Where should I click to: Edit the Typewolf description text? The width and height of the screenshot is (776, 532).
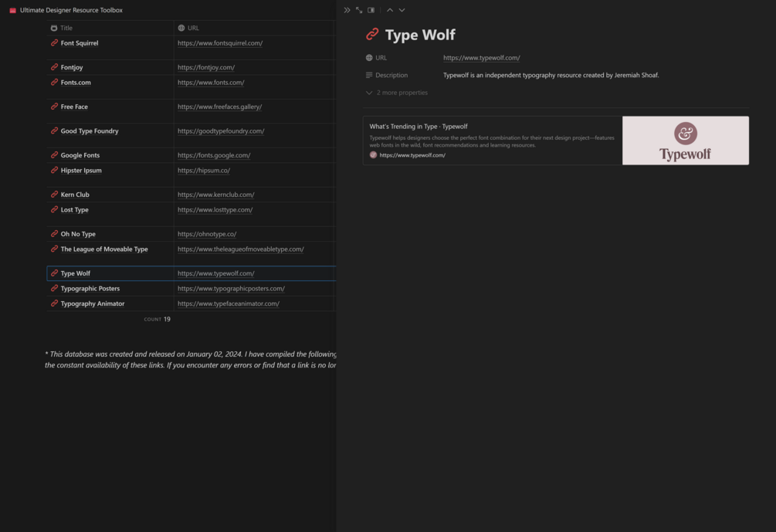pyautogui.click(x=551, y=75)
